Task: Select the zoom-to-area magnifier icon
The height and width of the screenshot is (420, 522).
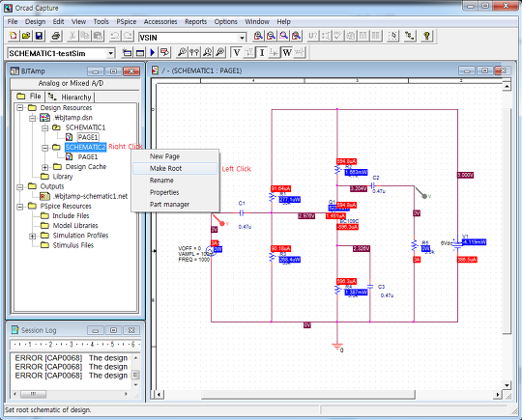Action: [283, 36]
